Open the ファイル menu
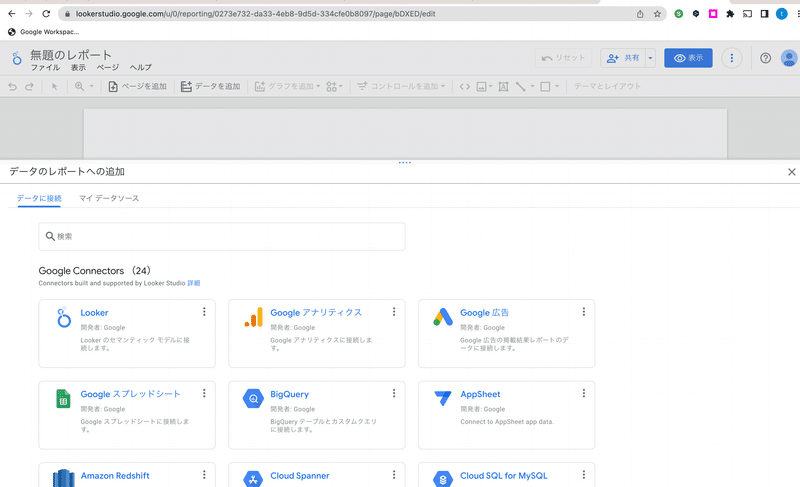 45,68
